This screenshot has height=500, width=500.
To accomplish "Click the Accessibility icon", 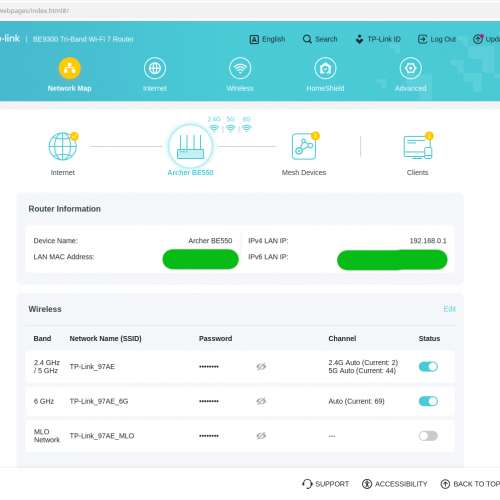I will pos(367,484).
